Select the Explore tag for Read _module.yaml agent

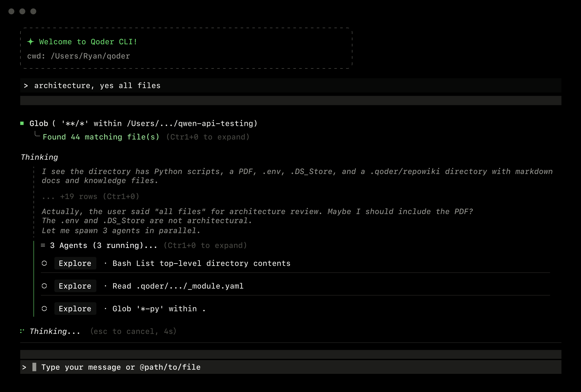(x=75, y=286)
